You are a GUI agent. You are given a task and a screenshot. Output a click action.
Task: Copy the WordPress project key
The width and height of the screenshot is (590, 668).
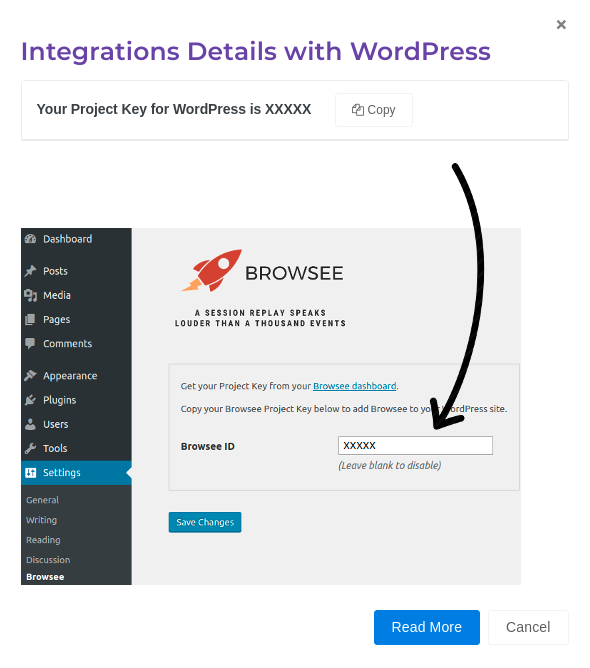tap(374, 110)
